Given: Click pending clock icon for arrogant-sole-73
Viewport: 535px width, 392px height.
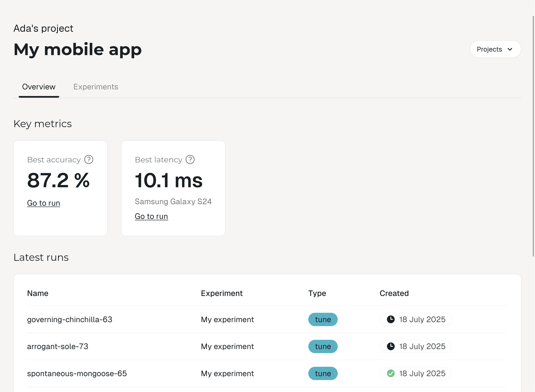Looking at the screenshot, I should pyautogui.click(x=391, y=347).
